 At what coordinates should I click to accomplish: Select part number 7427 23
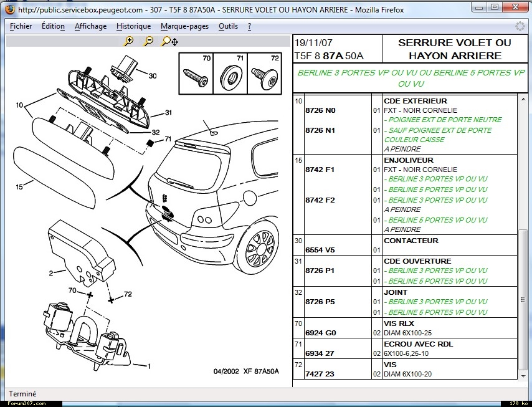click(x=320, y=374)
